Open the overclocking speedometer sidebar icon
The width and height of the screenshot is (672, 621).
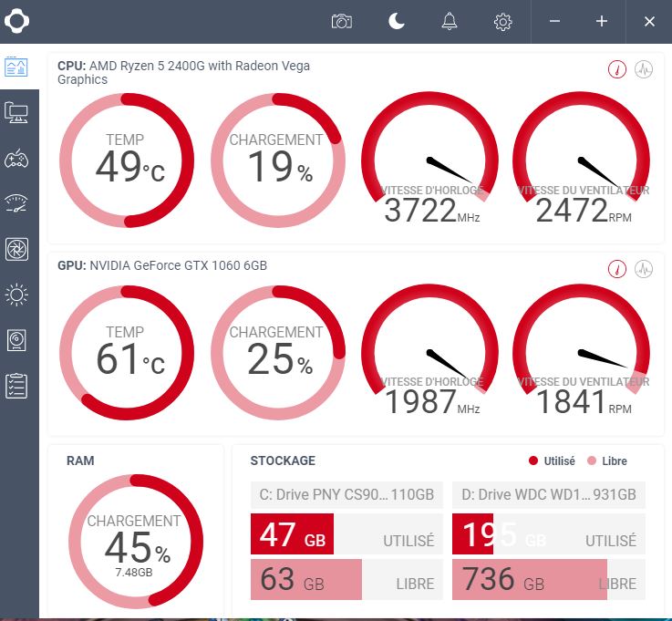[x=16, y=202]
